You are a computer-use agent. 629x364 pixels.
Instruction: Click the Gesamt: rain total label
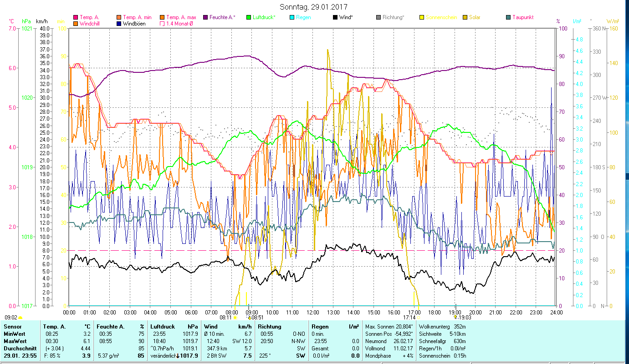coord(321,348)
